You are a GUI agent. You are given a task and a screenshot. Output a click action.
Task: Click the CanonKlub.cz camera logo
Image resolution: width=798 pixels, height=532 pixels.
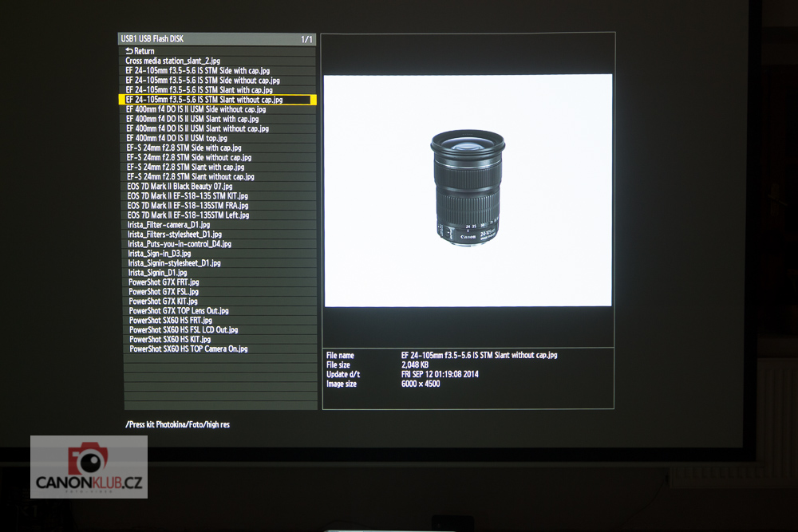89,467
